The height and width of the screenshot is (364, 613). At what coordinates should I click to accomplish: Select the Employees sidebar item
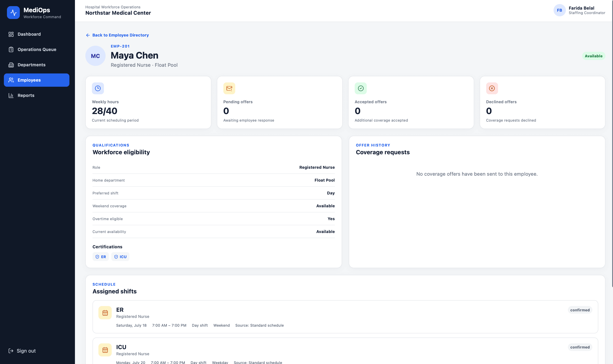37,80
